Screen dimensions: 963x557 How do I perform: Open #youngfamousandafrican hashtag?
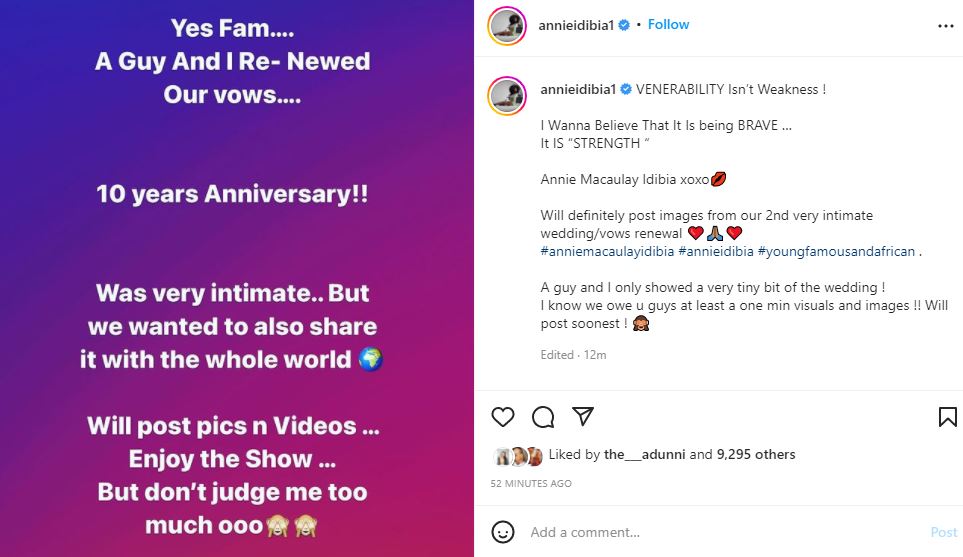[836, 251]
